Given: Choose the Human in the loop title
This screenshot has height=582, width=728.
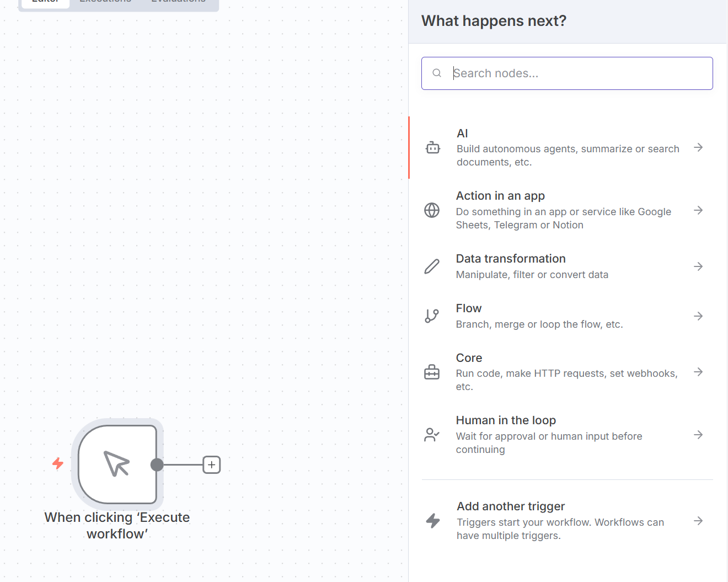Looking at the screenshot, I should (506, 420).
